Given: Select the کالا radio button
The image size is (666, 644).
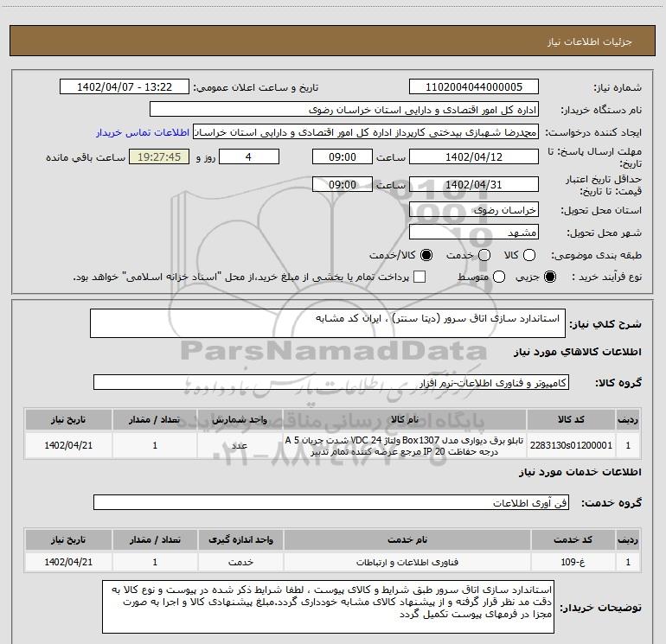Looking at the screenshot, I should pos(529,255).
